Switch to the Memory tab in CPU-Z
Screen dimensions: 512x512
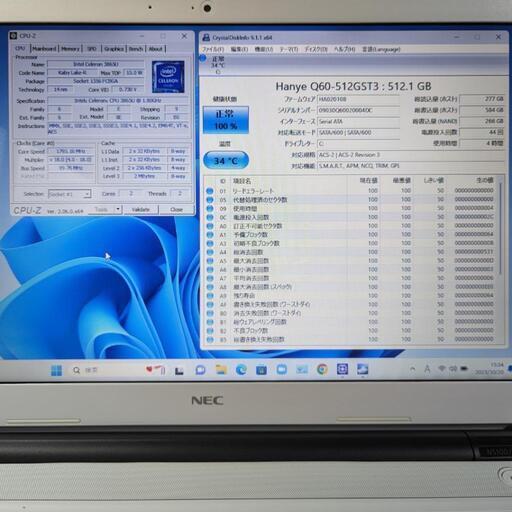(x=70, y=49)
